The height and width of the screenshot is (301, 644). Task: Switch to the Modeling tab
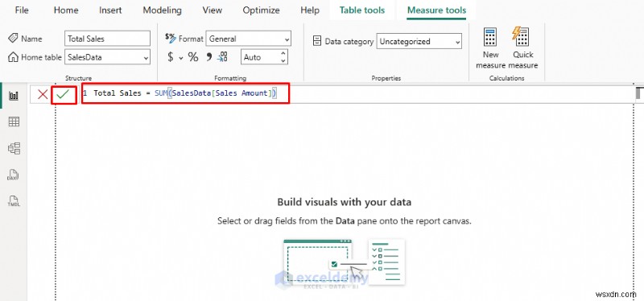[x=163, y=10]
